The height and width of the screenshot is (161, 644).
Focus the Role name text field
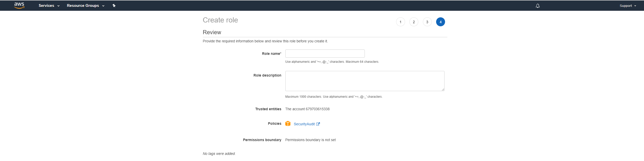[x=325, y=54]
